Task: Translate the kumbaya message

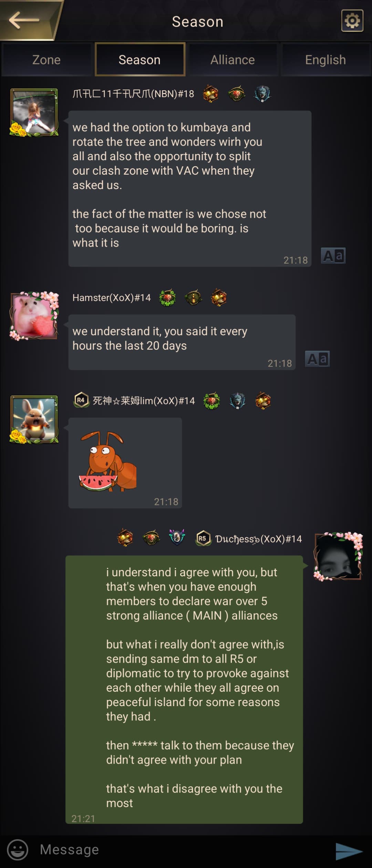Action: 333,256
